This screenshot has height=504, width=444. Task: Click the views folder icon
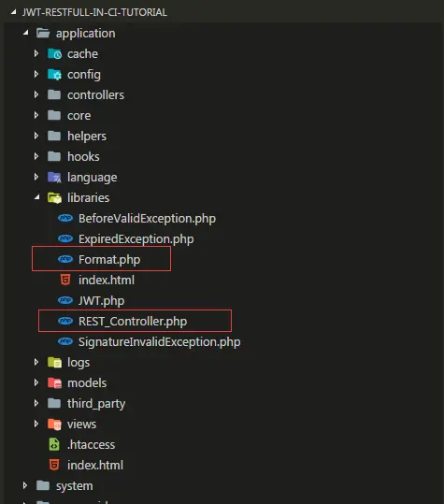pyautogui.click(x=54, y=424)
